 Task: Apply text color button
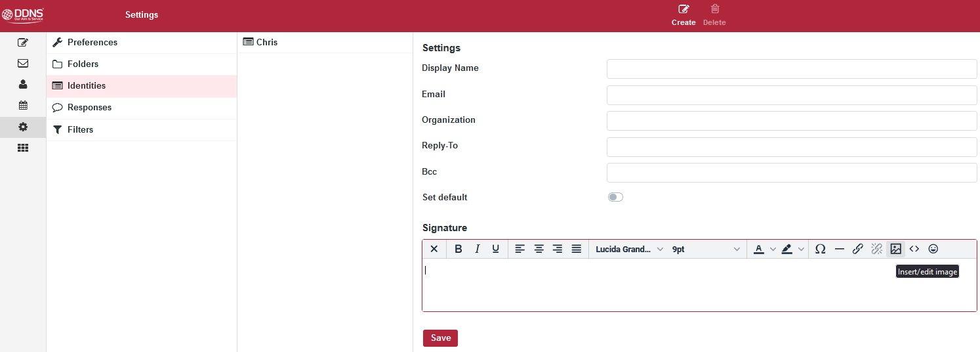758,249
